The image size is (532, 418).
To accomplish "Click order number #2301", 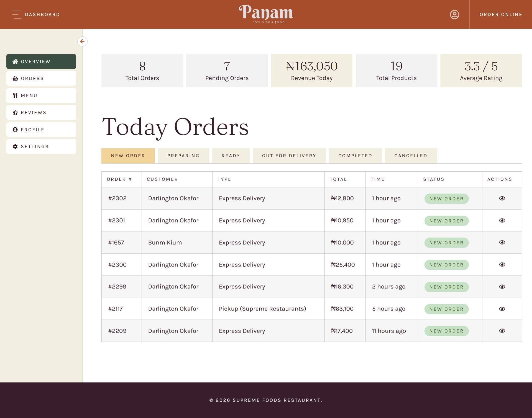I will coord(117,220).
